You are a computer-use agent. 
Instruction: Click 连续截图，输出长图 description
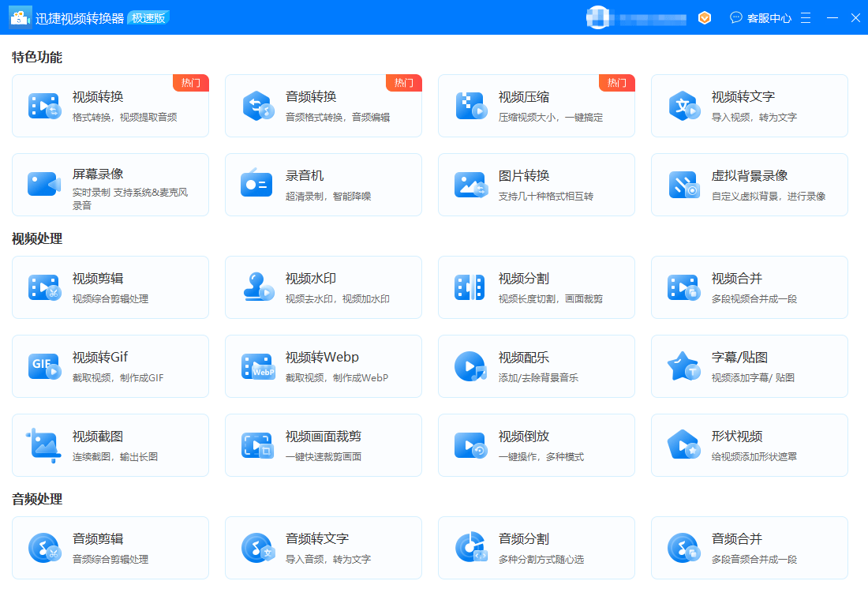pos(115,457)
